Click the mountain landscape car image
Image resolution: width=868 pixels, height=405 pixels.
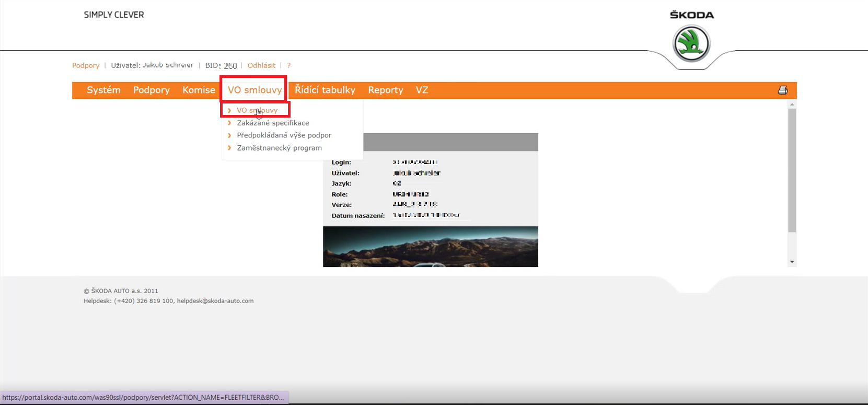point(430,246)
